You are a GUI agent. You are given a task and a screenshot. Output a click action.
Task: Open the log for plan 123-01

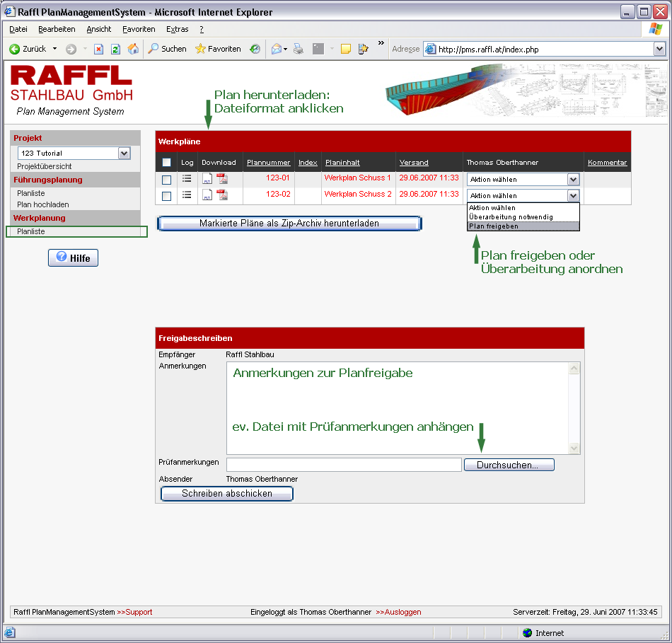click(187, 179)
